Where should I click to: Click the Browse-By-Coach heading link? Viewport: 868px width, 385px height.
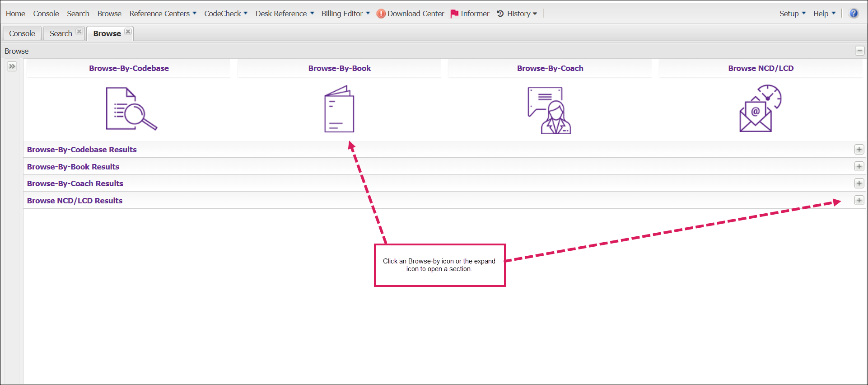(550, 68)
